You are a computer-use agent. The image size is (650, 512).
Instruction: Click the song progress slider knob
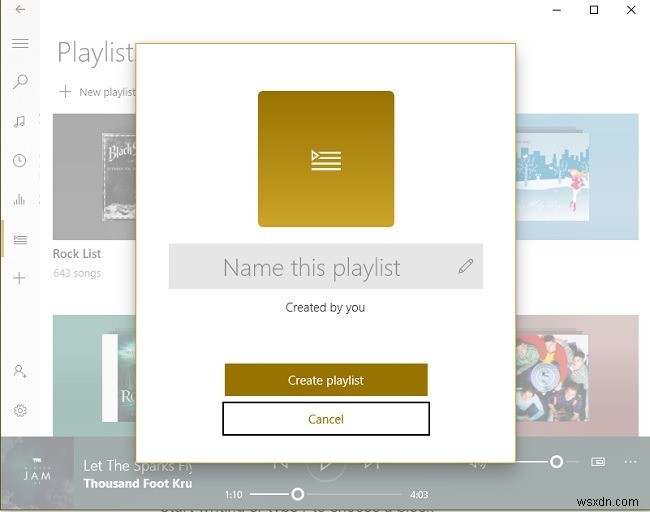[x=297, y=494]
